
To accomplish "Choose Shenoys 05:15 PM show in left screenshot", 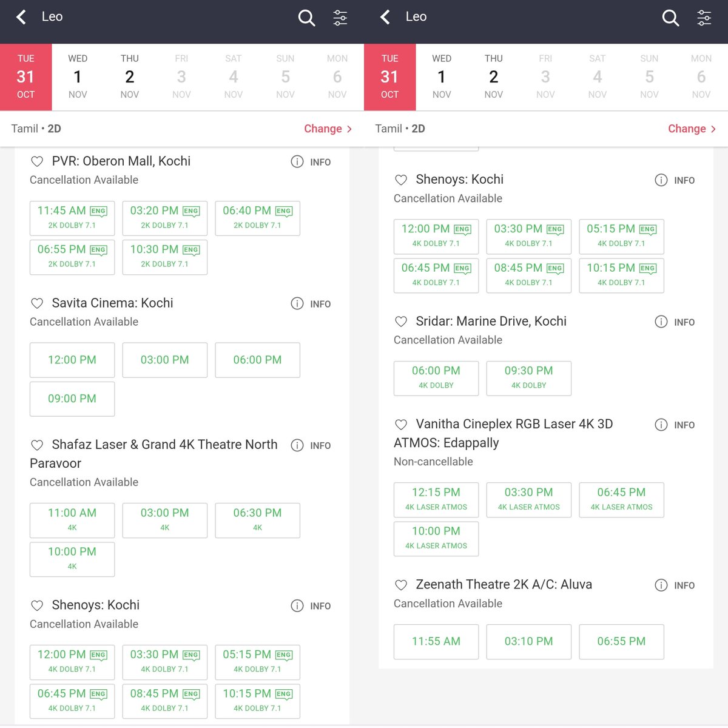I will click(258, 662).
